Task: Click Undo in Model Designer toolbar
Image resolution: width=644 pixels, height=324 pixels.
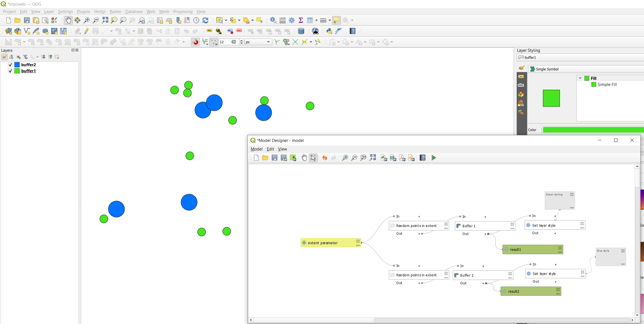Action: (x=325, y=158)
